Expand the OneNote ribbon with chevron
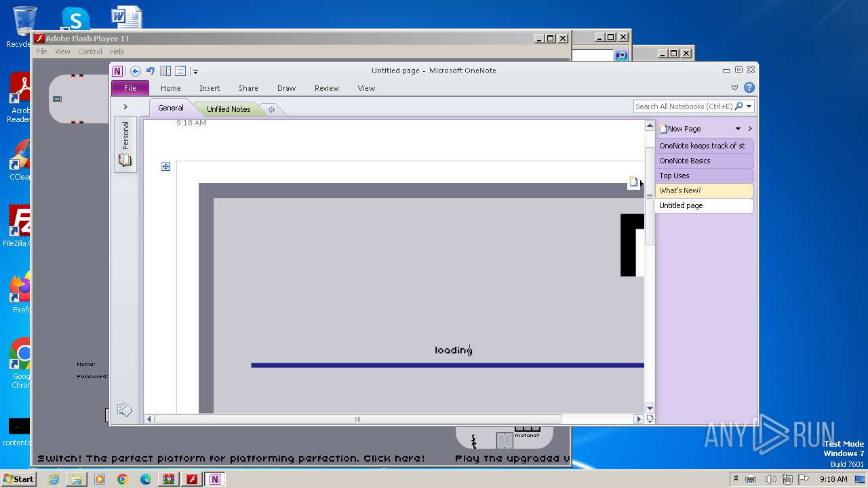The height and width of the screenshot is (488, 868). (734, 87)
